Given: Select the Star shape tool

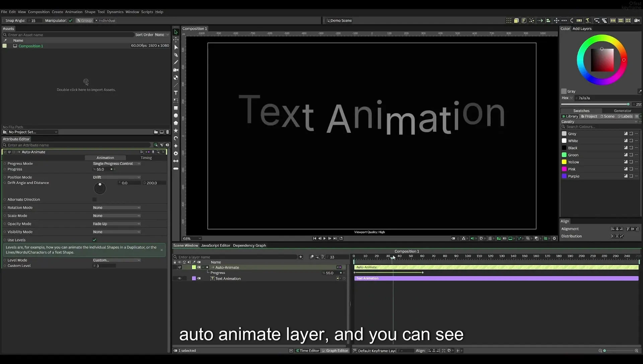Looking at the screenshot, I should coord(176,130).
